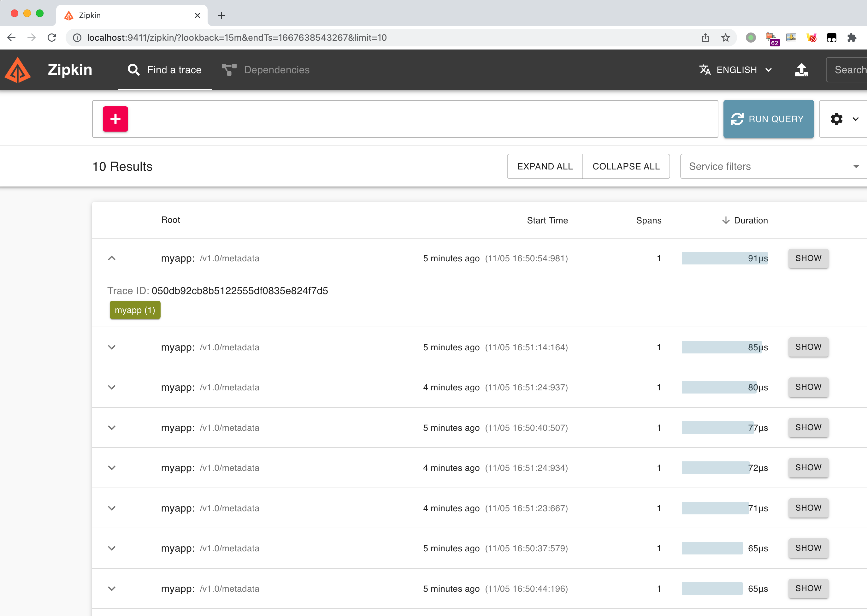Open the ENGLISH language dropdown

click(736, 70)
